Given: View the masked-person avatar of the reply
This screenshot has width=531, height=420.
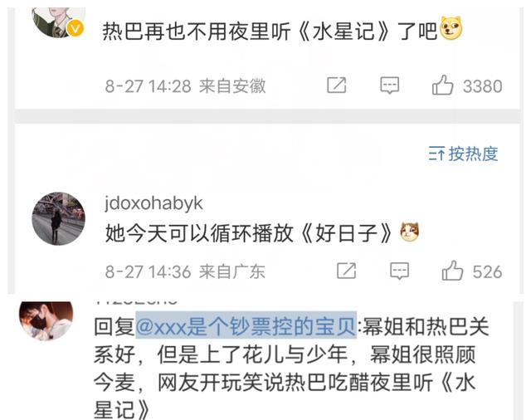Looking at the screenshot, I should tap(46, 320).
